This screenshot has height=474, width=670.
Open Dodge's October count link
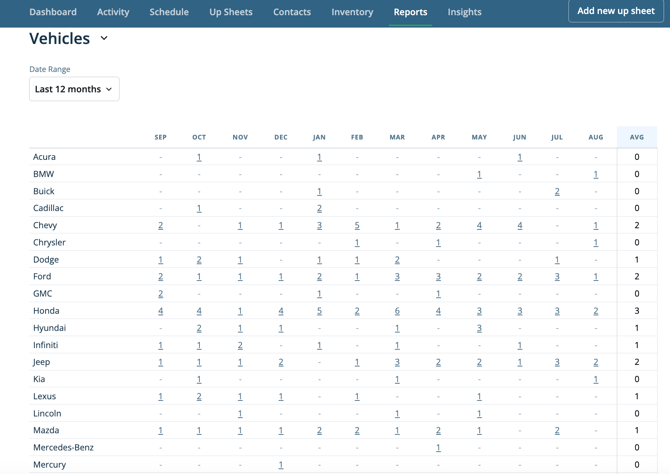pyautogui.click(x=199, y=260)
